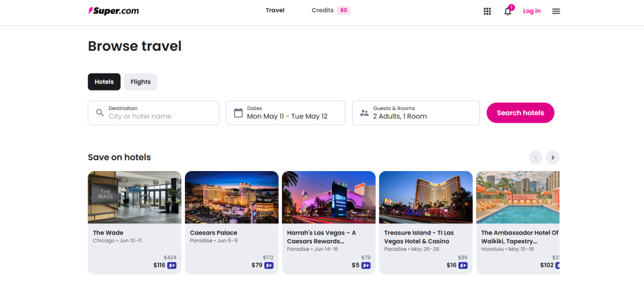The height and width of the screenshot is (305, 644).
Task: Click "Caesars Palace" hotel title
Action: pyautogui.click(x=214, y=233)
